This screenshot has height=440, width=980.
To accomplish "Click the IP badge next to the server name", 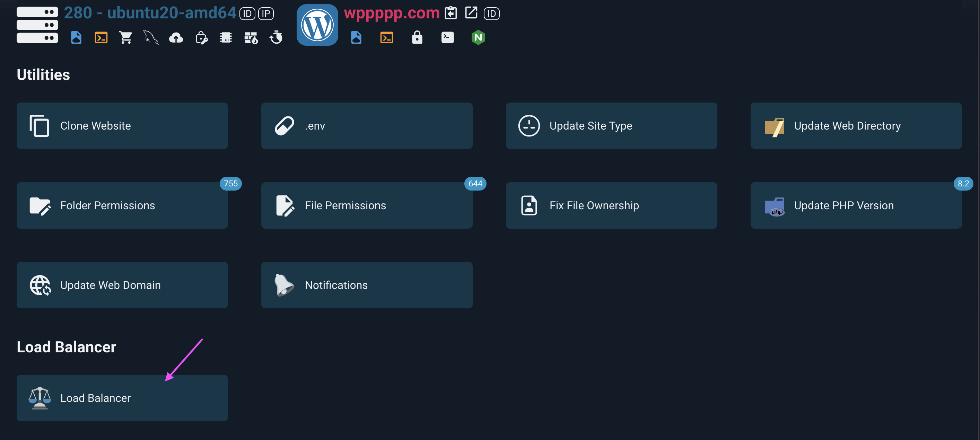I will [x=266, y=13].
